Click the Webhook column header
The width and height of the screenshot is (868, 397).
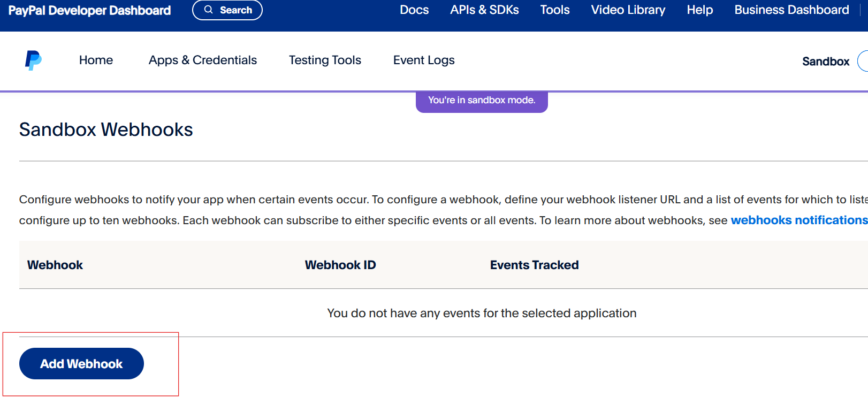point(55,265)
